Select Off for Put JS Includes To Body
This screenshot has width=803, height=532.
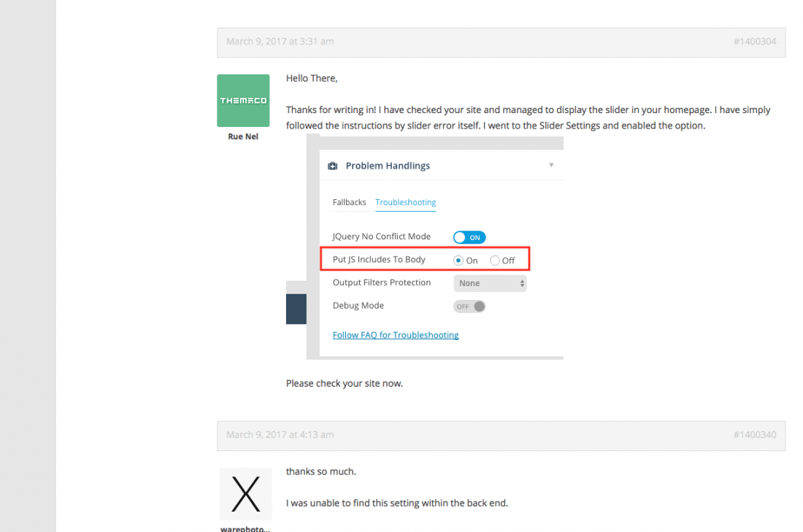[x=495, y=261]
